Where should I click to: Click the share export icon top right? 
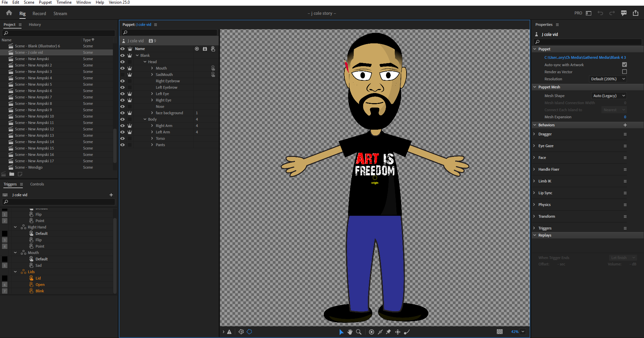click(x=636, y=13)
